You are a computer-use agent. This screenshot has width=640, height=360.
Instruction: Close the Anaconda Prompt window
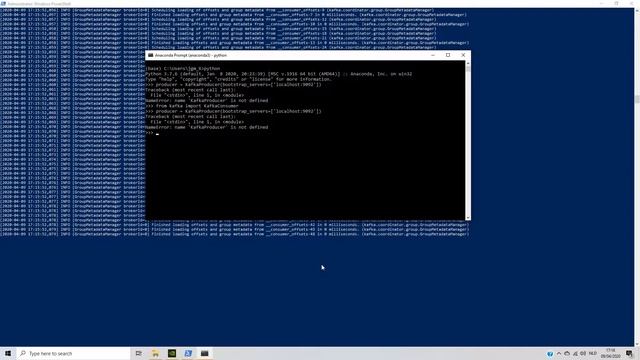click(463, 55)
